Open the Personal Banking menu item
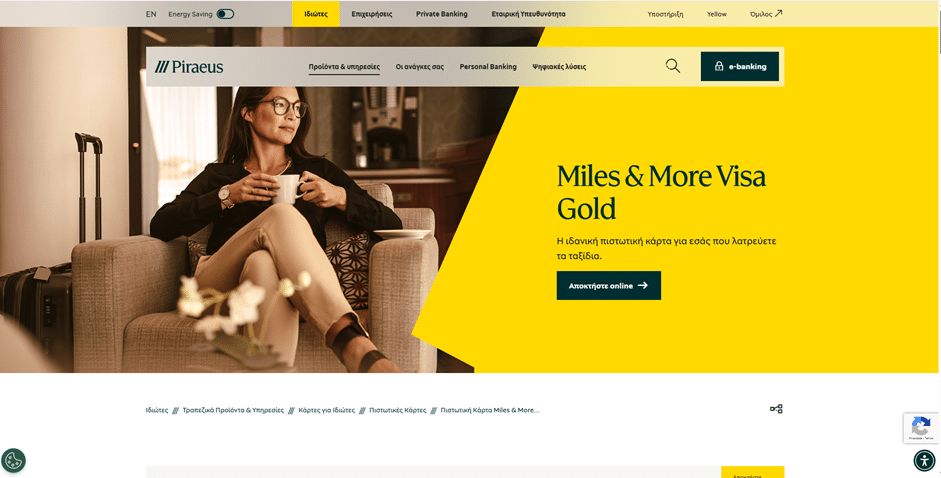 (488, 67)
